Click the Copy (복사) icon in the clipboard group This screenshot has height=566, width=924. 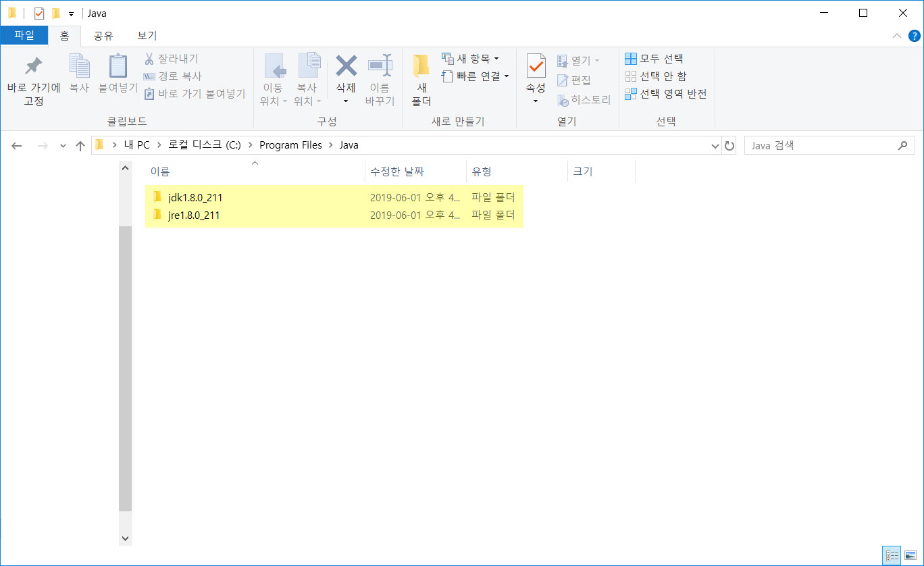click(x=79, y=67)
